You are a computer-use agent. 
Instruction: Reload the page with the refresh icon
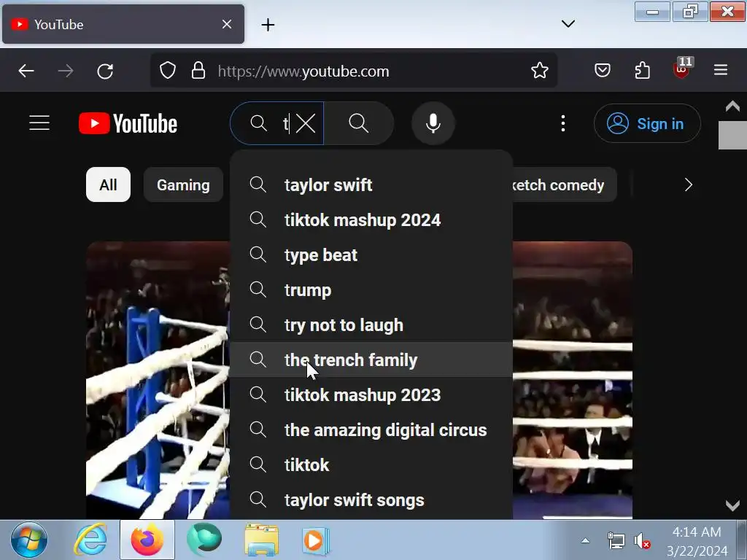click(x=105, y=71)
